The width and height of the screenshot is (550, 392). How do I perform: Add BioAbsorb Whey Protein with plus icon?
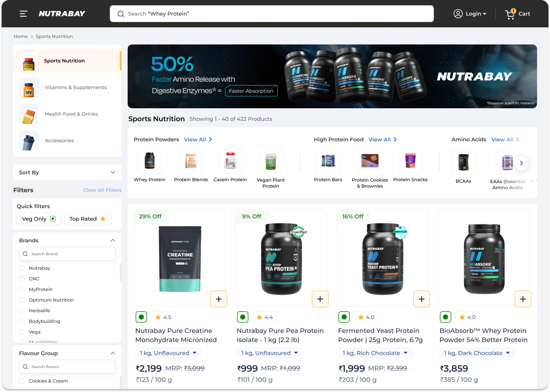point(523,299)
